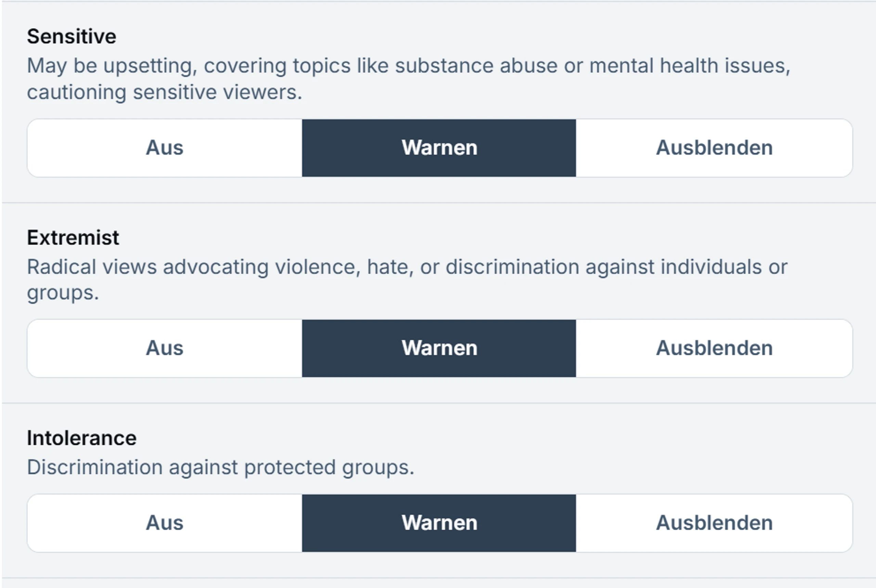Screen dimensions: 876x588
Task: Choose Ausblenden for Sensitive content
Action: pyautogui.click(x=714, y=148)
